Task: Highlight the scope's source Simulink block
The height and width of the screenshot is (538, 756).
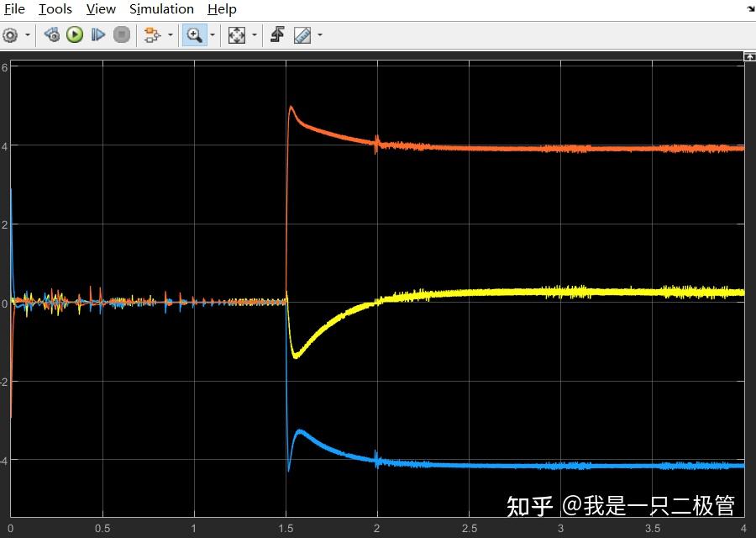Action: (50, 35)
